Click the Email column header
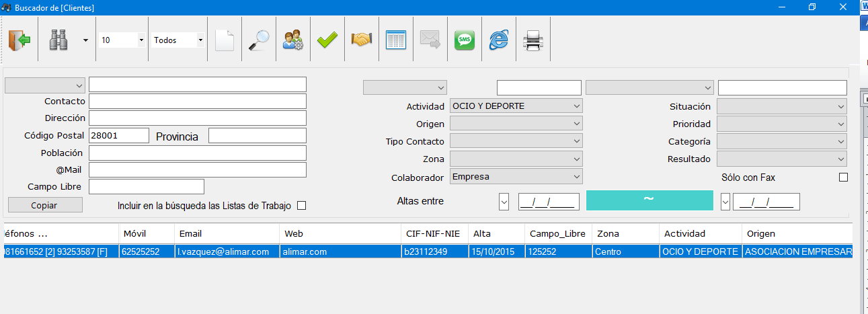 (226, 233)
